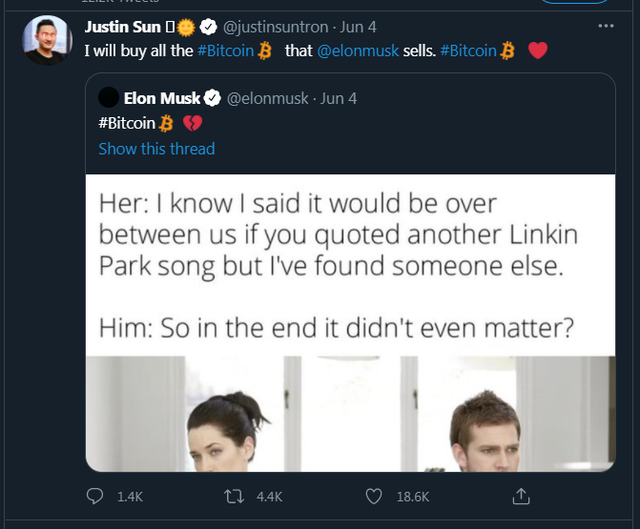Open the Show this thread link
Image resolution: width=640 pixels, height=529 pixels.
click(x=156, y=148)
